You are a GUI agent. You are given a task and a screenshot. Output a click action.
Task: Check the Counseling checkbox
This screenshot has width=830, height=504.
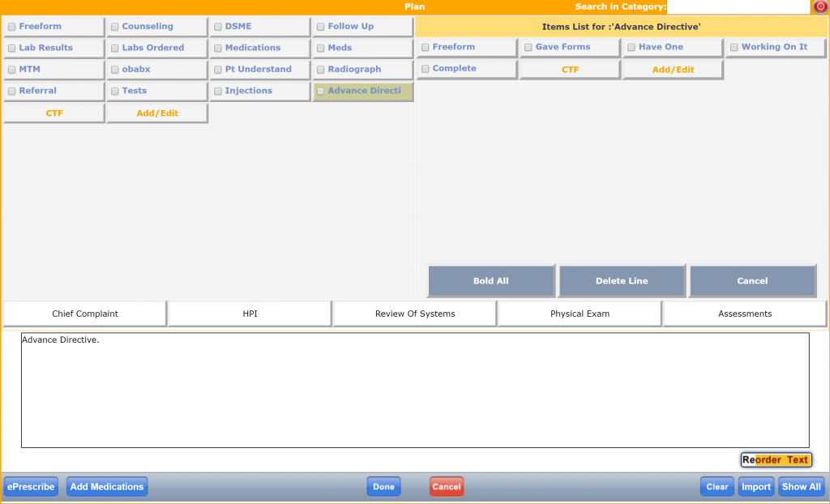(115, 27)
